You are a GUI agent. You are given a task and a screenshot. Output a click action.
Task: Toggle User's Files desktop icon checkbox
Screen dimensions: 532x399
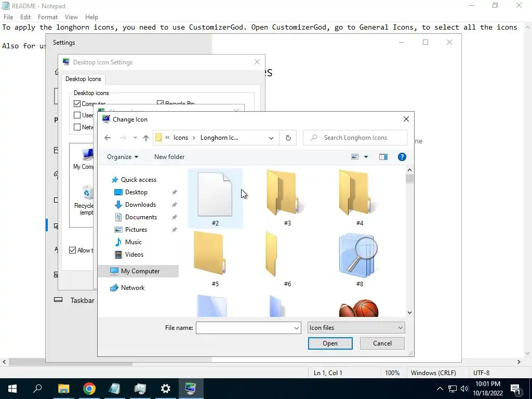(77, 115)
